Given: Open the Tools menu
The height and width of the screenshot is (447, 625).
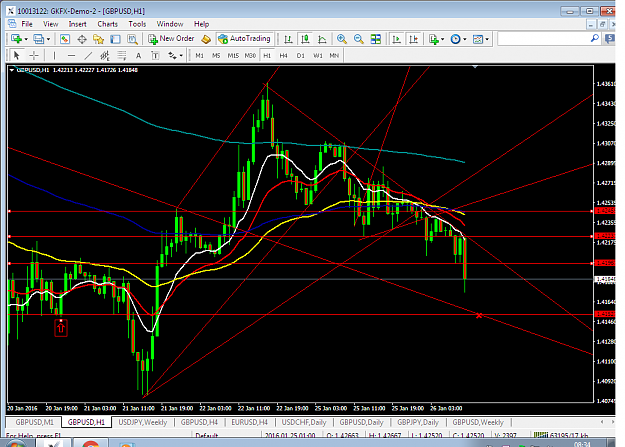Looking at the screenshot, I should point(137,24).
